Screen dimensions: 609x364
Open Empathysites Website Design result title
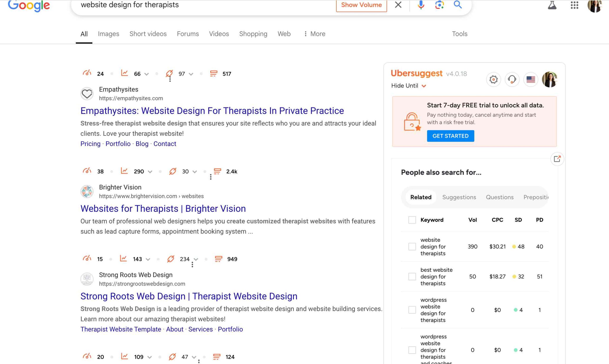212,111
